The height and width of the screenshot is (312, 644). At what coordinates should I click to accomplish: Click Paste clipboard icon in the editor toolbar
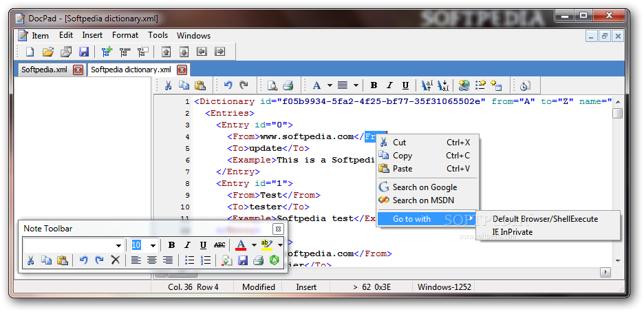point(200,85)
